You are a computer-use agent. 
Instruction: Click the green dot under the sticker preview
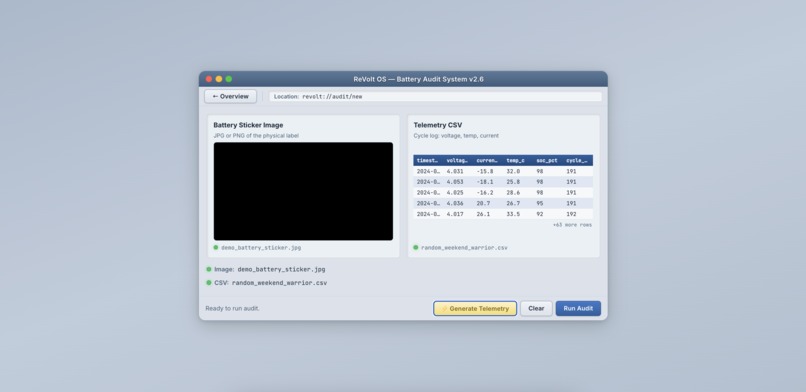[216, 248]
